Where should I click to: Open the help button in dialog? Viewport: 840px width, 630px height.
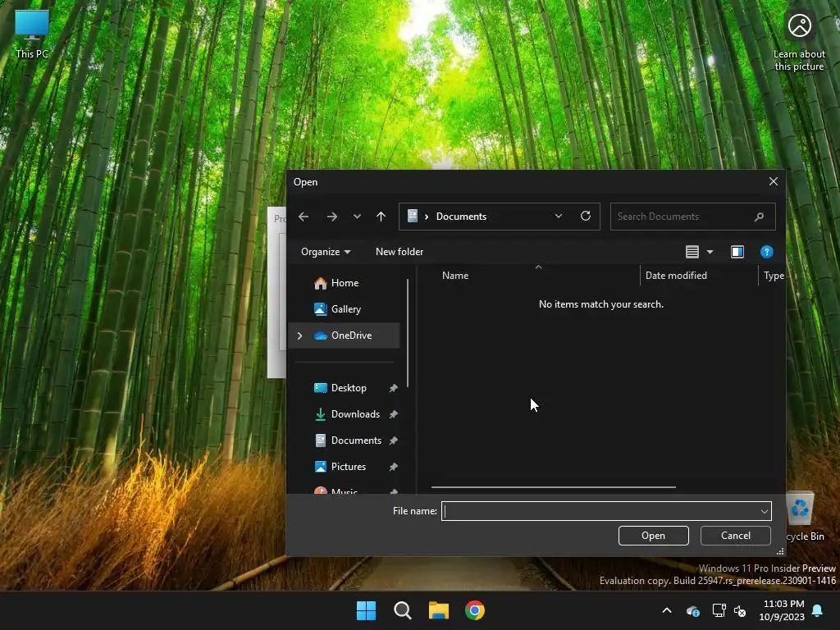pos(767,252)
